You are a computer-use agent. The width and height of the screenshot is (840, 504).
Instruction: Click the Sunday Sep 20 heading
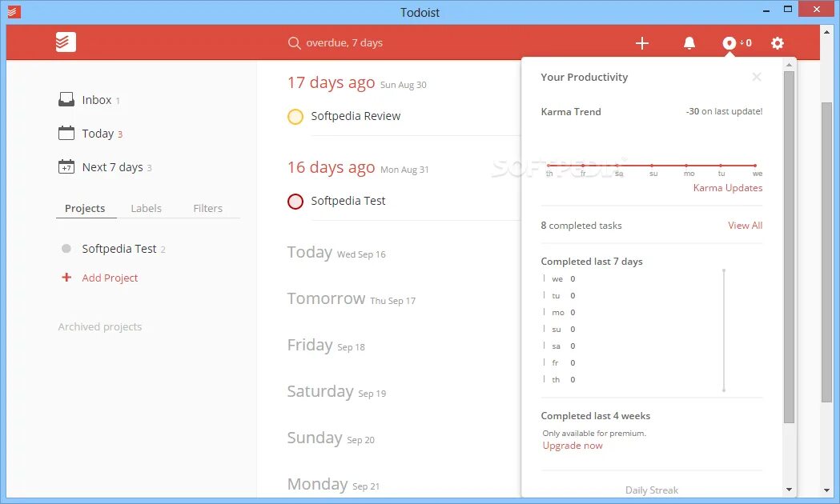click(x=331, y=438)
